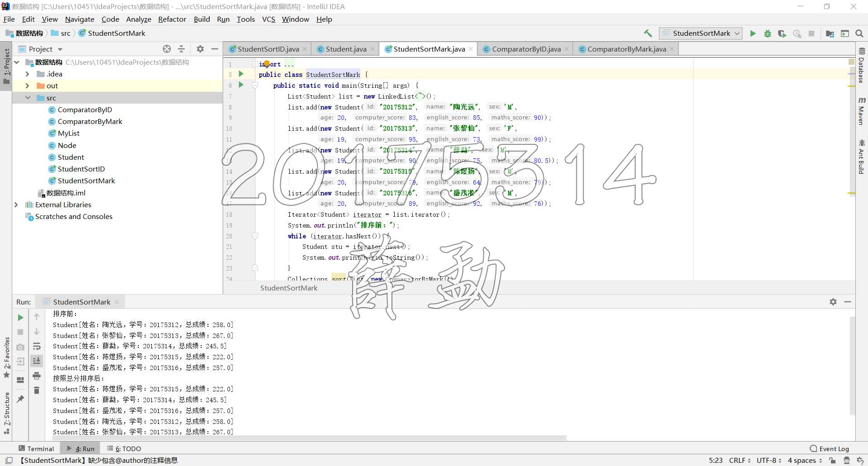Run StudentSortMark with green play button in toolbar

tap(753, 33)
